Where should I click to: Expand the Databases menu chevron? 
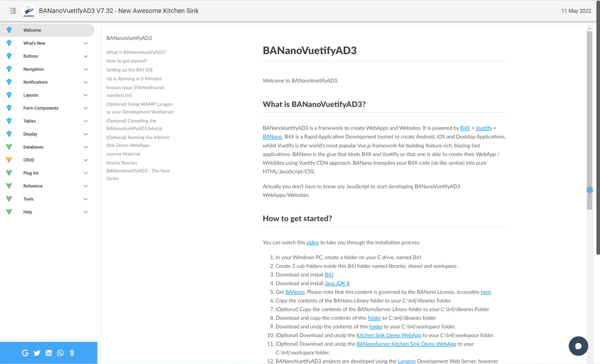86,147
